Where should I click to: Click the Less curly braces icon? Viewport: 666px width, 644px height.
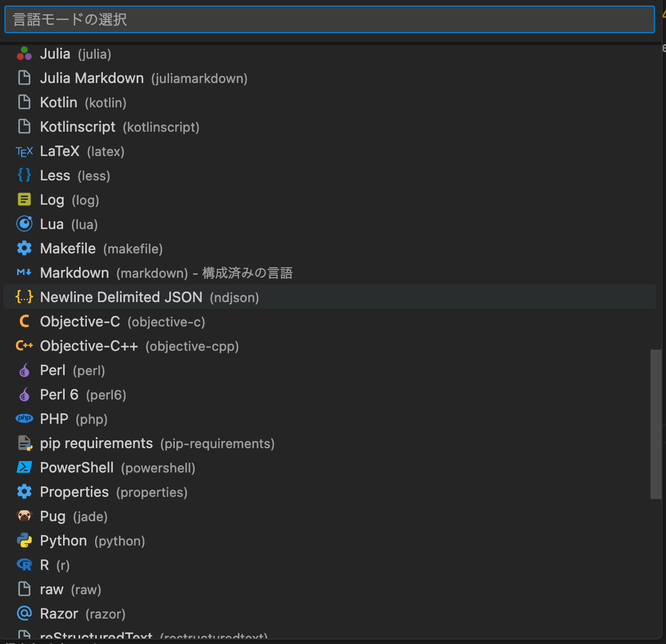coord(24,175)
